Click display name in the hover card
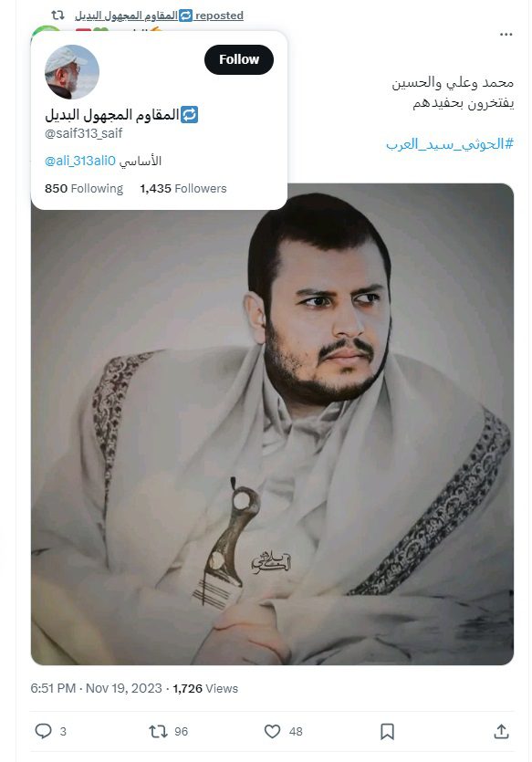Viewport: 532px width, 762px height. (121, 115)
